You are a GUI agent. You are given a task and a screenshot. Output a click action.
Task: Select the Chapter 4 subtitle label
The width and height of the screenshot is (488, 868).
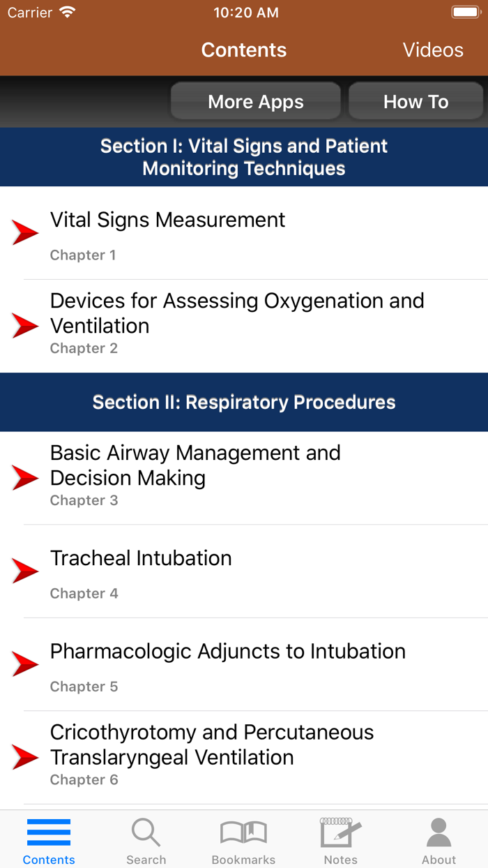click(84, 594)
